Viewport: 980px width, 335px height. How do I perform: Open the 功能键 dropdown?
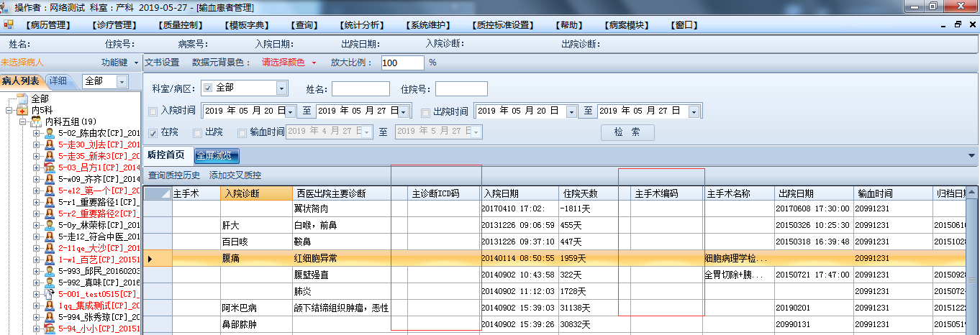click(x=119, y=63)
